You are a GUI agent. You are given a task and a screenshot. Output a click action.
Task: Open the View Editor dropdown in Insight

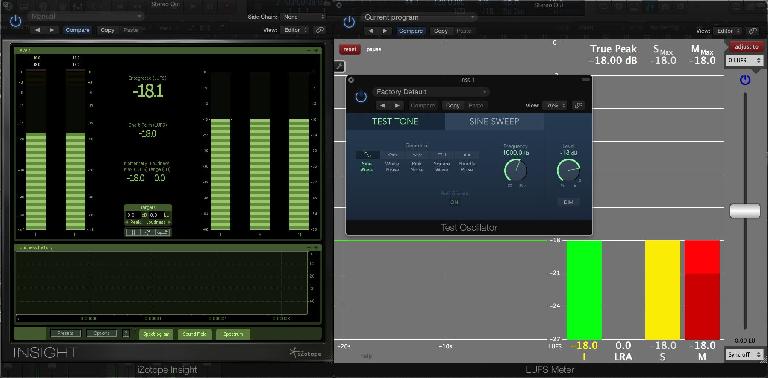296,30
